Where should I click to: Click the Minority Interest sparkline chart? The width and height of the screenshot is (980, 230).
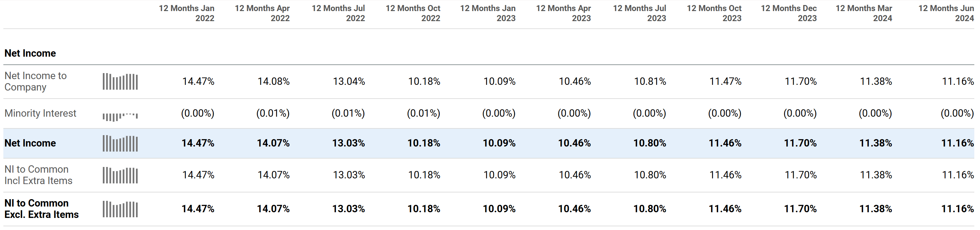click(120, 116)
